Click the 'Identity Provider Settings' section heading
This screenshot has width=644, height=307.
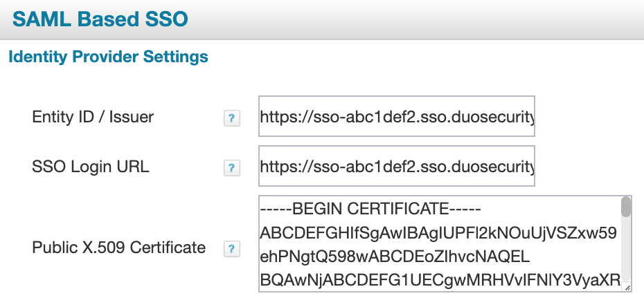pos(108,57)
